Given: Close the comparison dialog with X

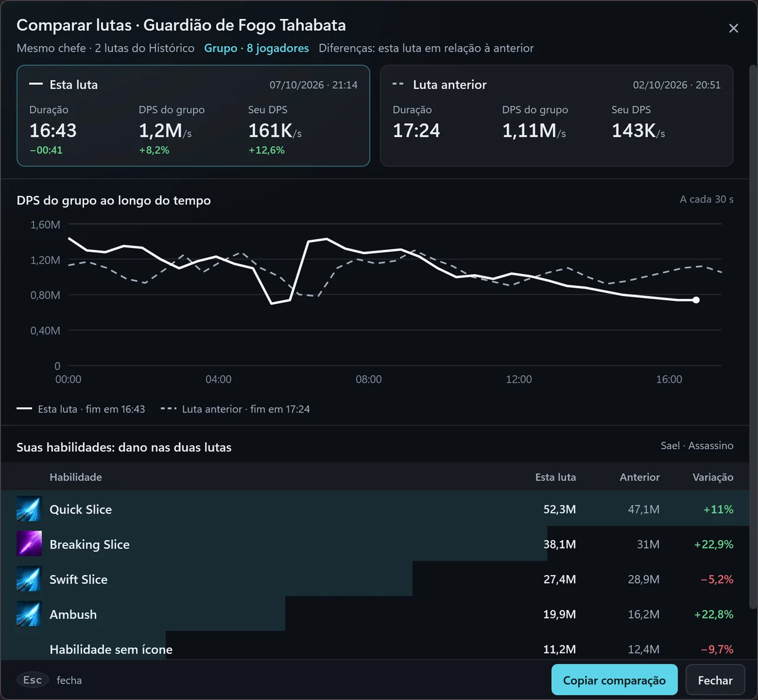Looking at the screenshot, I should point(733,28).
